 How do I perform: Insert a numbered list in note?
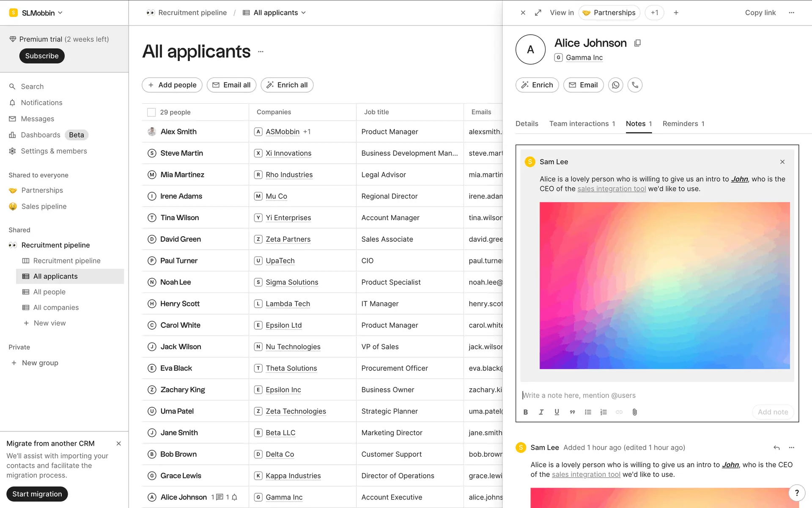click(x=604, y=412)
